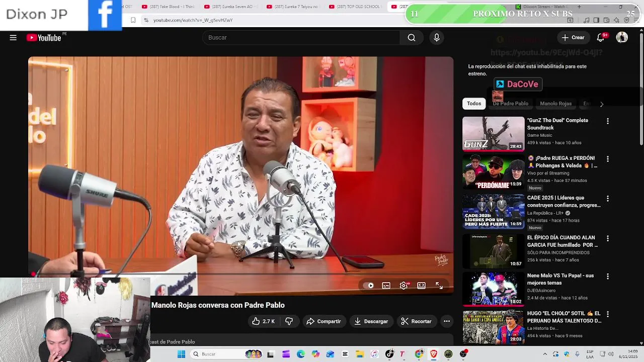Open Task View on the taskbar
Image resolution: width=644 pixels, height=362 pixels.
coord(270,354)
